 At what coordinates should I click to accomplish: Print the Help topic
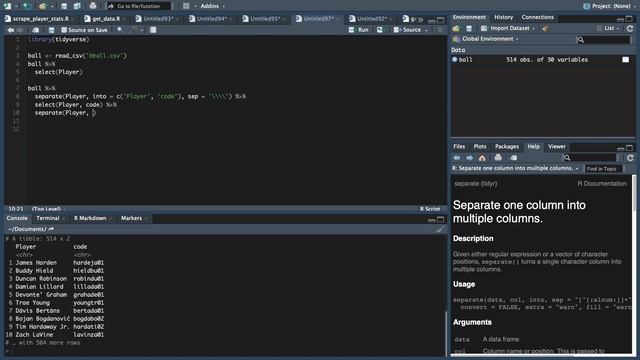[498, 158]
